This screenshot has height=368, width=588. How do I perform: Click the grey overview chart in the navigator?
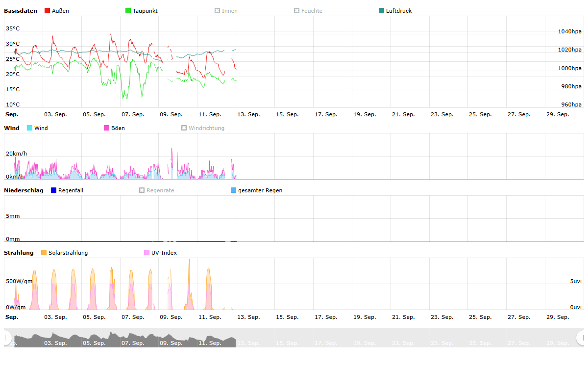[x=125, y=339]
